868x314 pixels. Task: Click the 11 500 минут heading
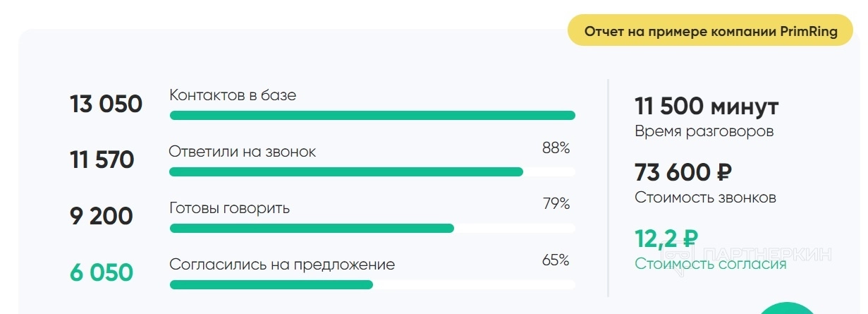(707, 107)
